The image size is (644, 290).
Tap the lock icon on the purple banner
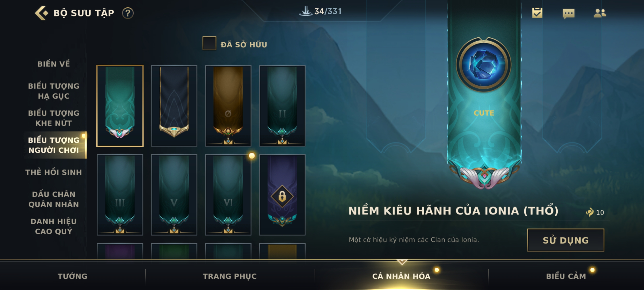click(x=282, y=196)
